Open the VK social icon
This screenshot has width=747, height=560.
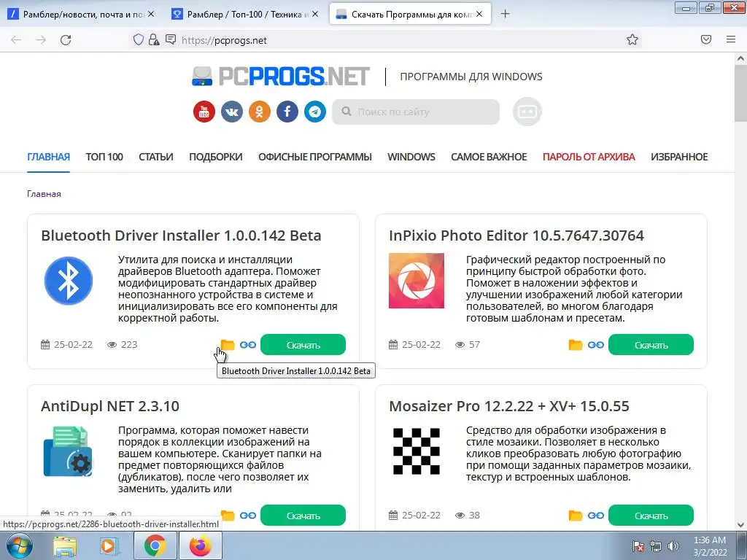[x=231, y=112]
